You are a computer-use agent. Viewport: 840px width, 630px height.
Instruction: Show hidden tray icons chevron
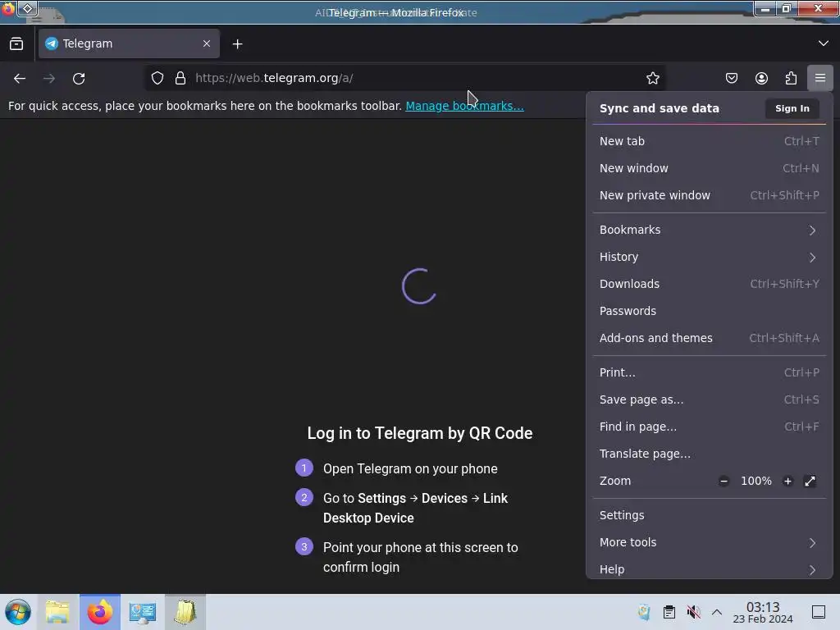pyautogui.click(x=717, y=612)
